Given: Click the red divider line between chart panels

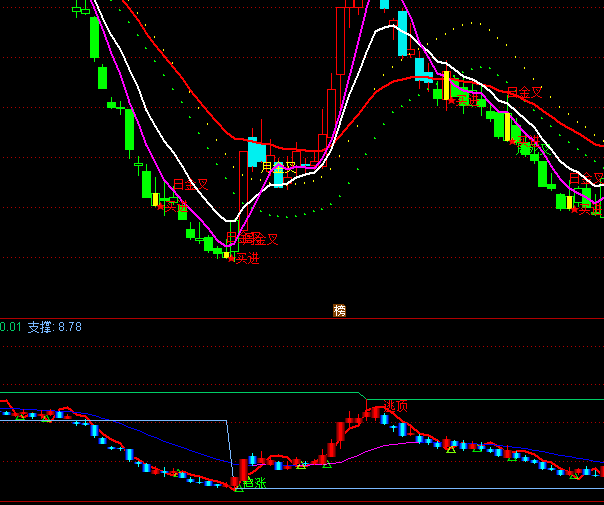Looking at the screenshot, I should [150, 319].
